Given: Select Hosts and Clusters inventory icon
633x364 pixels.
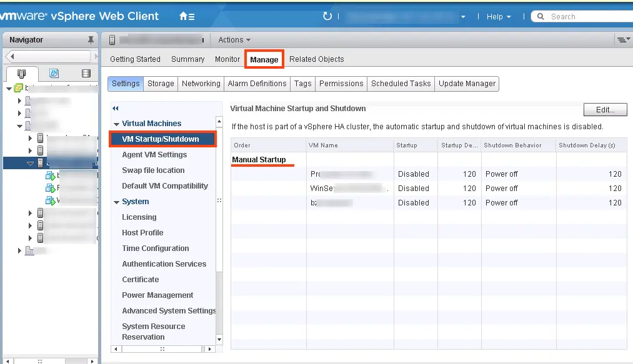Looking at the screenshot, I should (21, 74).
